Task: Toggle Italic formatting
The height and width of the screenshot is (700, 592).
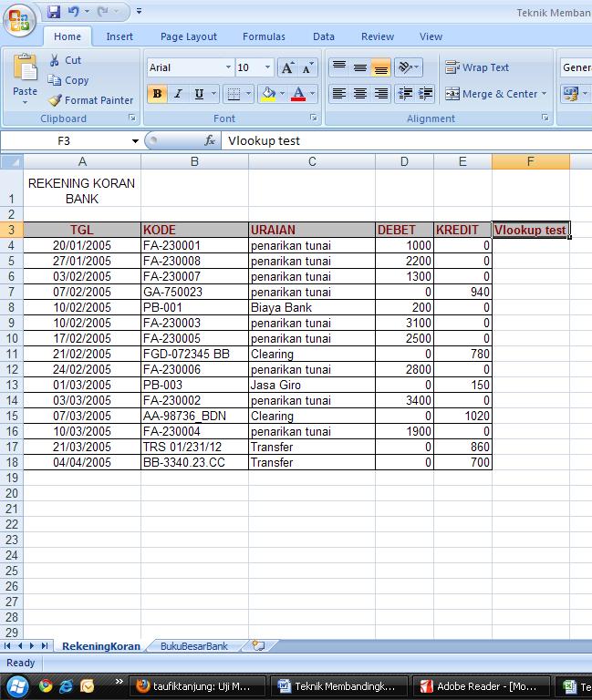Action: [178, 94]
